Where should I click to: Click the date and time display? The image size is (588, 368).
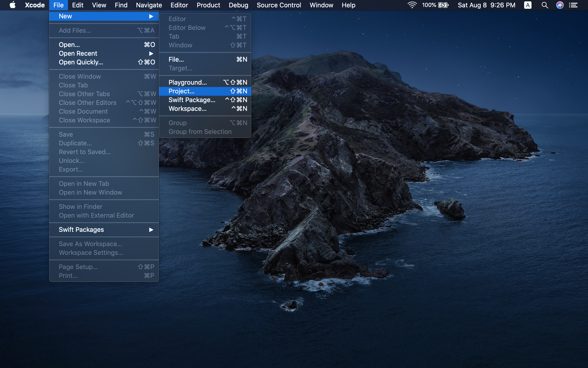(486, 5)
